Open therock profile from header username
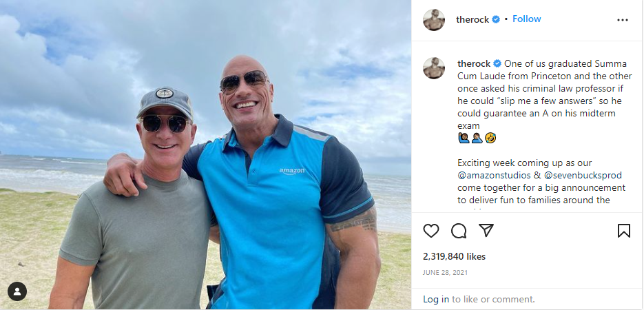This screenshot has width=644, height=310. pos(472,19)
